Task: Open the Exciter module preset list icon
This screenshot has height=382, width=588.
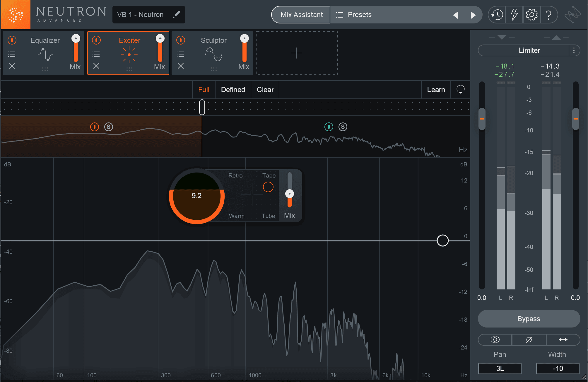Action: coord(96,54)
